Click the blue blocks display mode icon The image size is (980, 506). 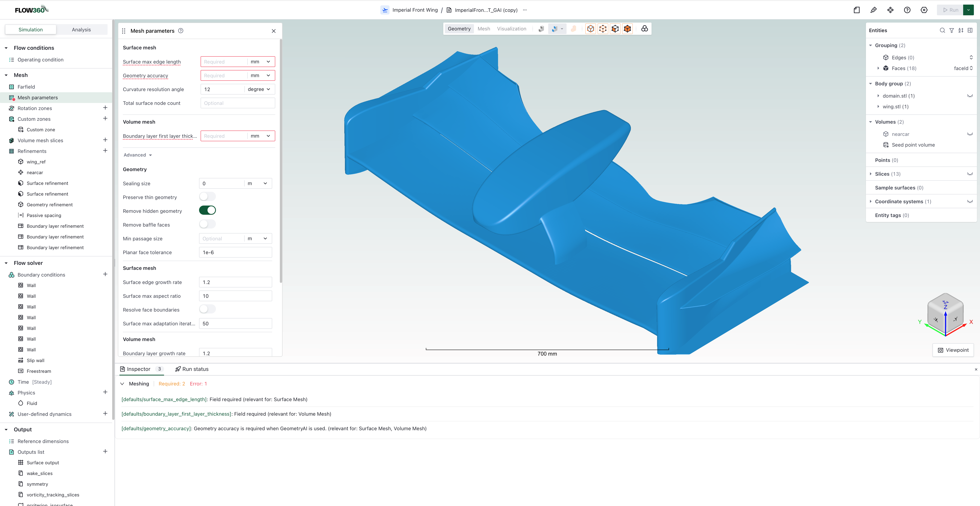tap(555, 29)
